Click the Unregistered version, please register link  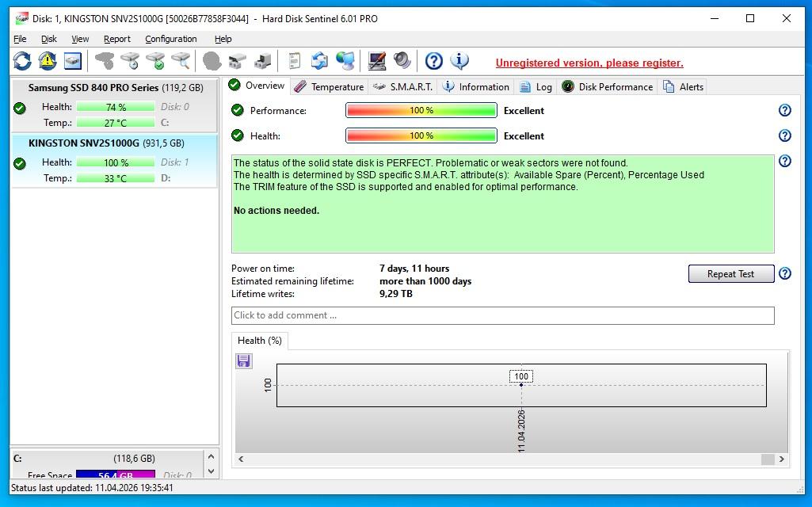(x=589, y=63)
